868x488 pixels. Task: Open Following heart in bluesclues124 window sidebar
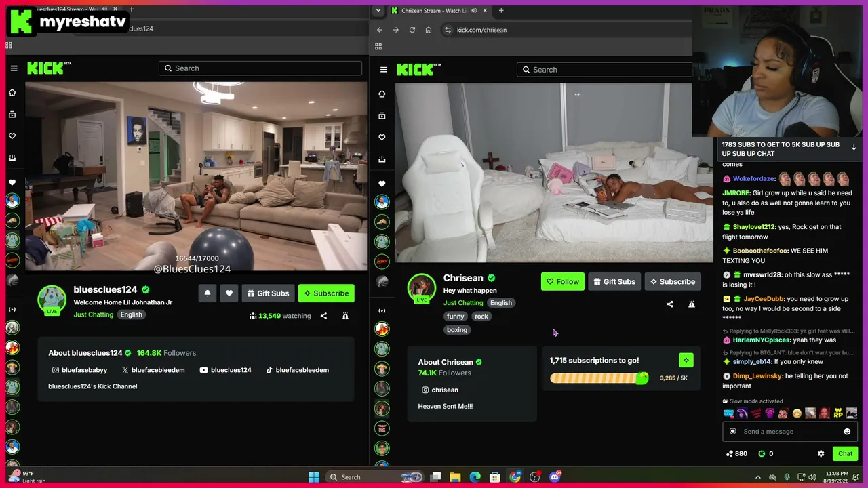[x=12, y=136]
